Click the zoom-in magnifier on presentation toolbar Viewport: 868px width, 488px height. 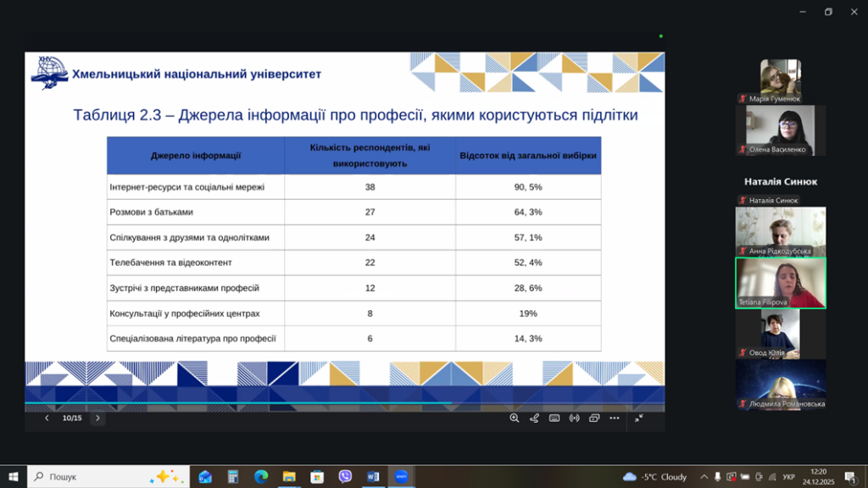coord(514,418)
